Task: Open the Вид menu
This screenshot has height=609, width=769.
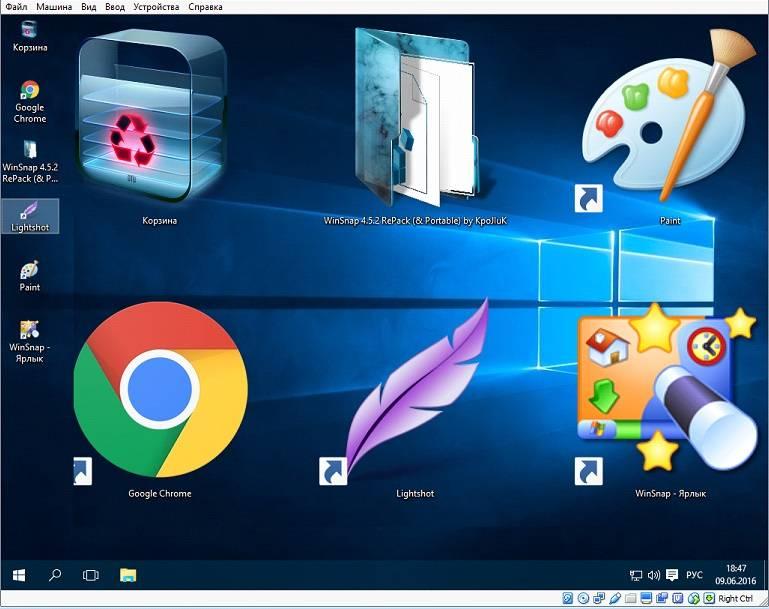Action: 89,7
